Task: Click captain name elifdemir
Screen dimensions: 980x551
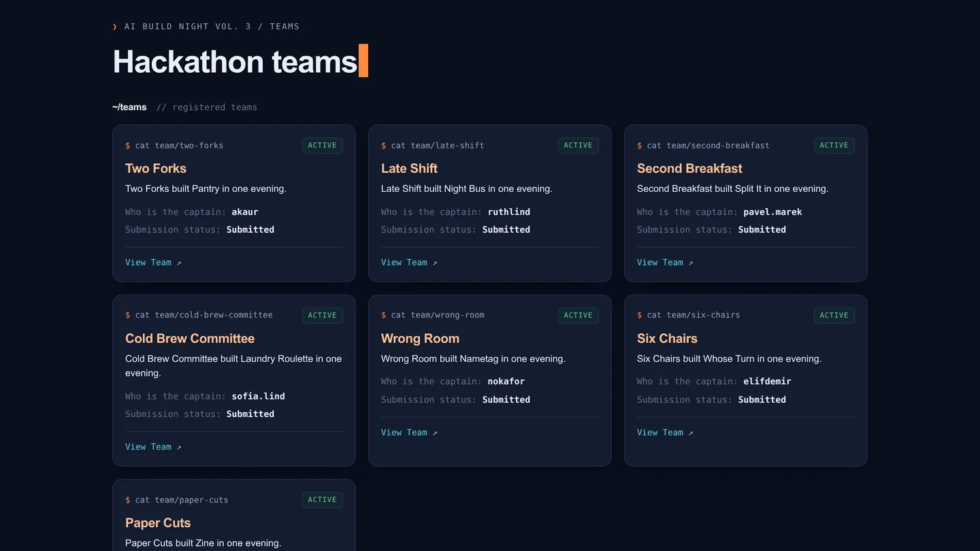Action: coord(767,382)
